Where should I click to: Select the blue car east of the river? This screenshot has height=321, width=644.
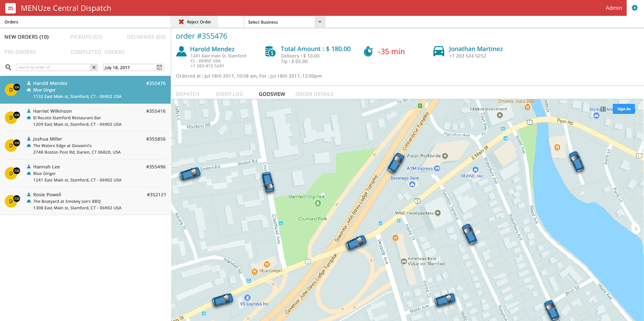(x=576, y=161)
